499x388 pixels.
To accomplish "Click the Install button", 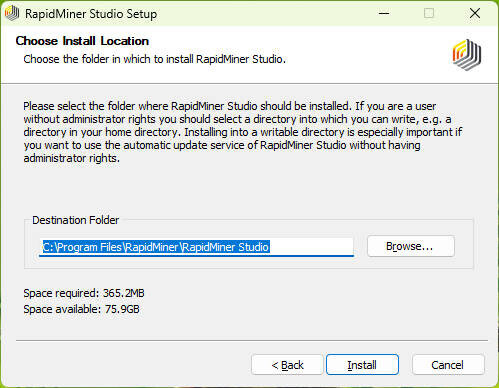I will tap(362, 365).
